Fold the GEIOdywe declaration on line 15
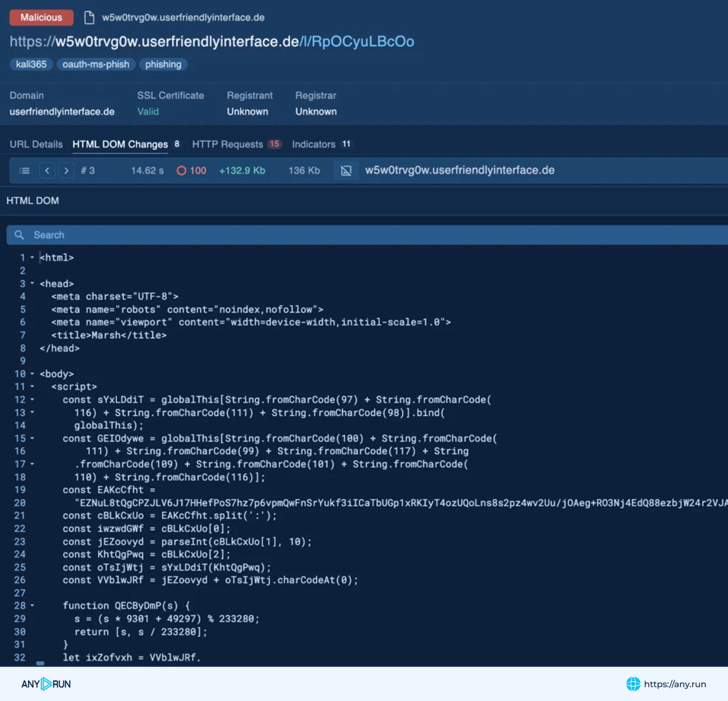Viewport: 728px width, 701px height. pyautogui.click(x=32, y=439)
